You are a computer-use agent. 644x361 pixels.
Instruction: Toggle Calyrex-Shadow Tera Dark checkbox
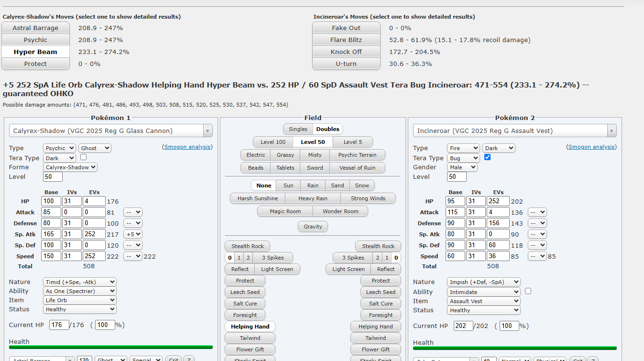pos(84,157)
